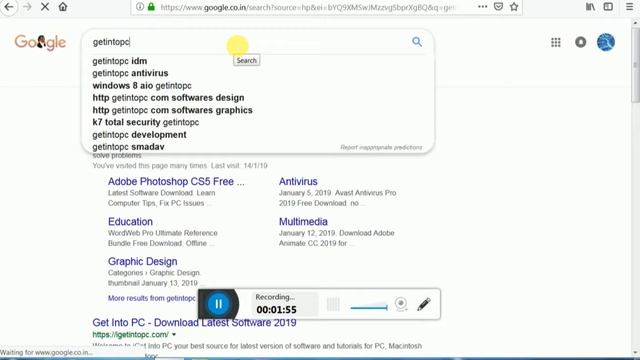640x360 pixels.
Task: Select suggestion 'getintopc development'
Action: tap(139, 135)
